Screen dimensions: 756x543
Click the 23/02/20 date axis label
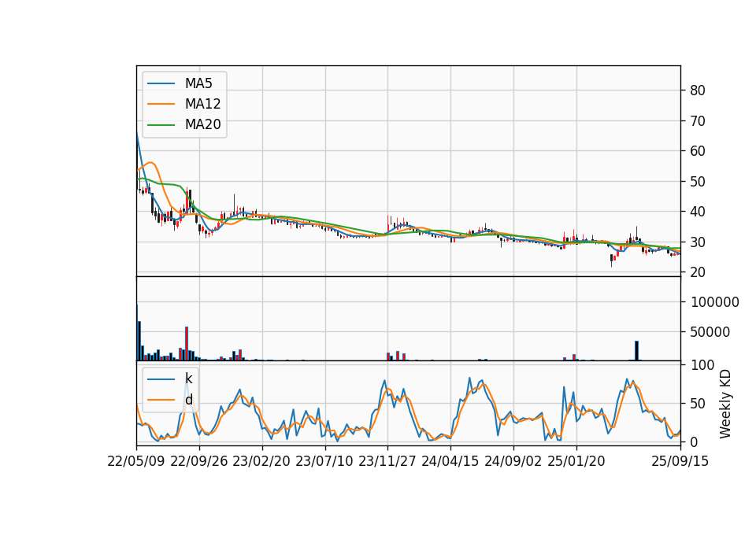(x=261, y=461)
